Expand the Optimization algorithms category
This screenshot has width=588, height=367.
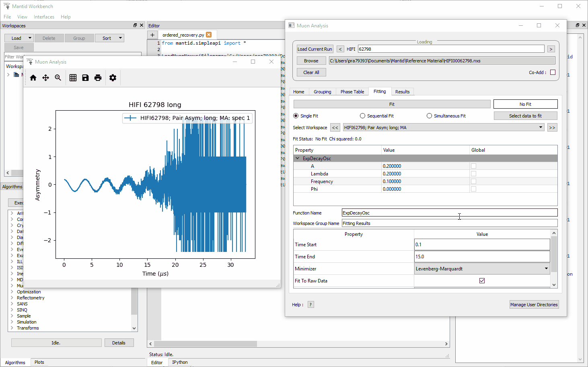click(x=12, y=292)
